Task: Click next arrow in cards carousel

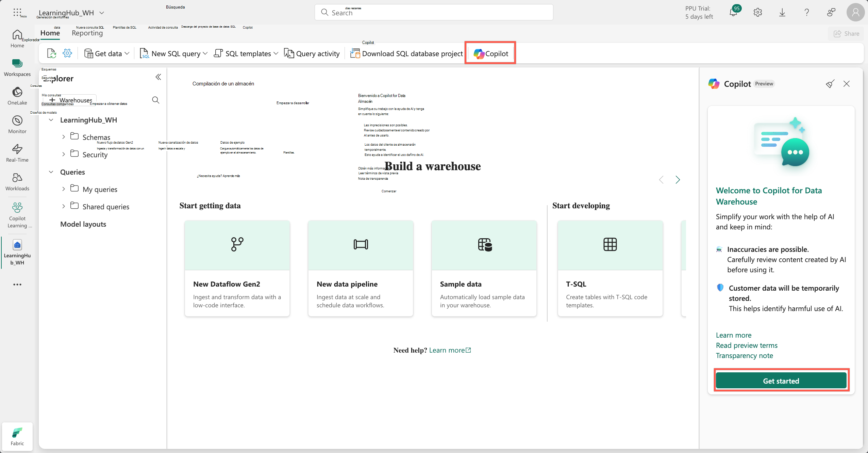Action: tap(678, 180)
